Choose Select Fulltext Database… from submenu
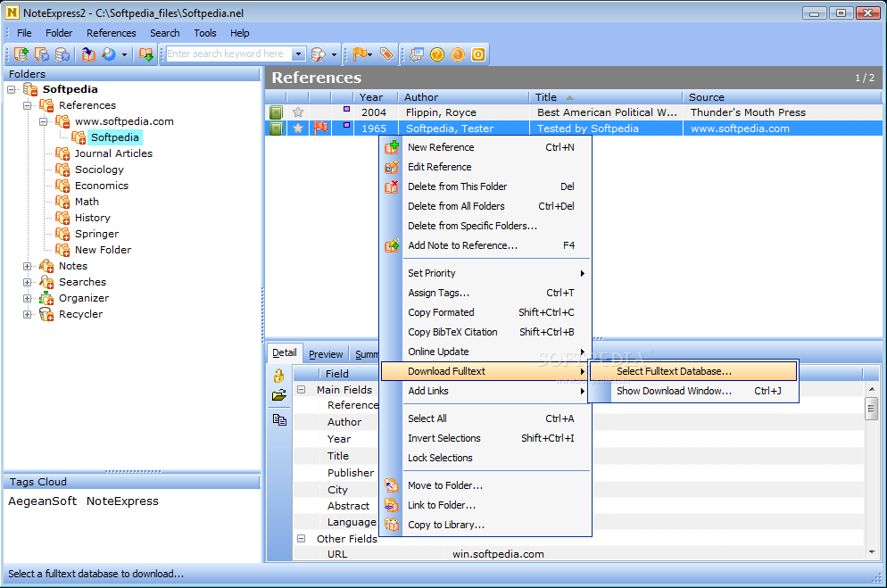887x588 pixels. coord(693,371)
